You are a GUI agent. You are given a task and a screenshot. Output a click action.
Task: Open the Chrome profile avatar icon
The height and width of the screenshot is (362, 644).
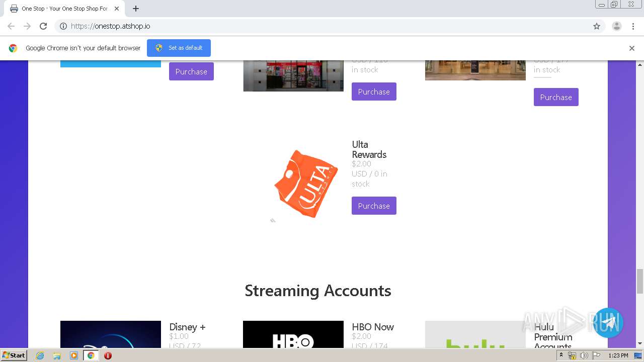(x=617, y=26)
